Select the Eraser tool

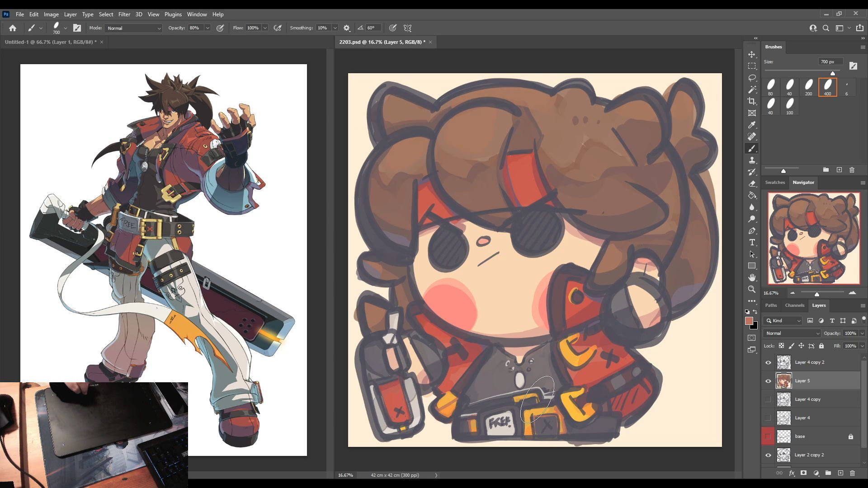752,183
